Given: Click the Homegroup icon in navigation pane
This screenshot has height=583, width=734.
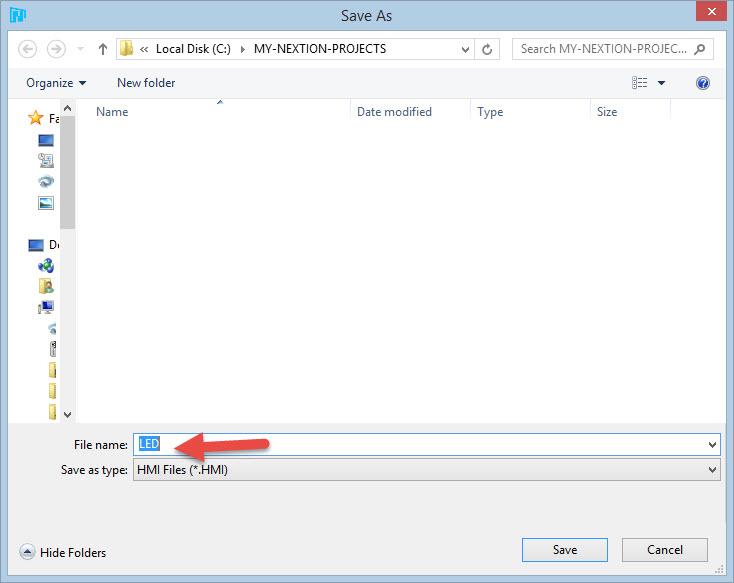Looking at the screenshot, I should coord(46,265).
